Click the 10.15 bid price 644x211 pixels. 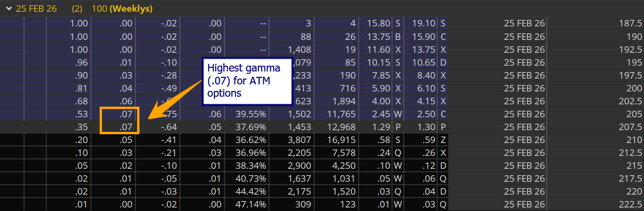point(379,62)
